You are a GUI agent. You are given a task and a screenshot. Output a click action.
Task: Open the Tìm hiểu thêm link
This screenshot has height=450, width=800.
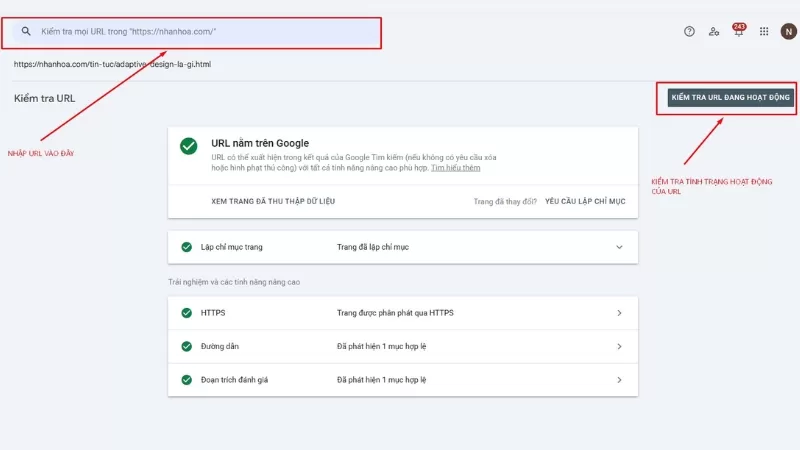point(455,168)
